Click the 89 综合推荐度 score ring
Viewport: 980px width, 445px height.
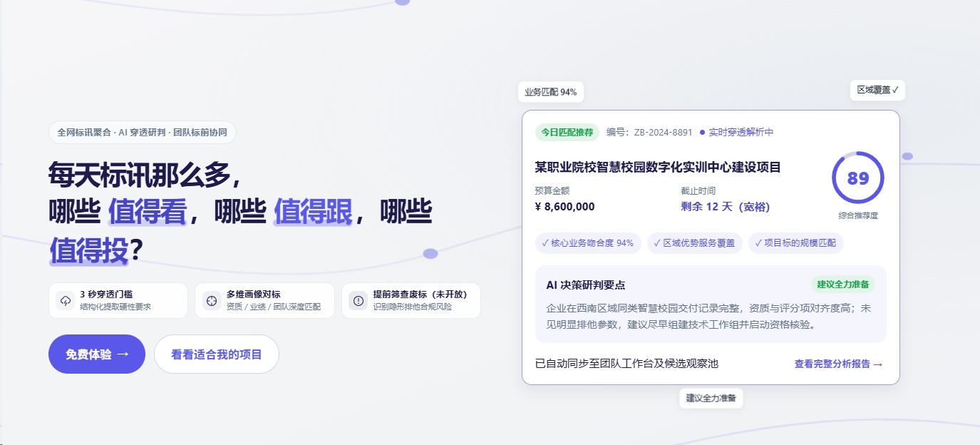pos(858,178)
